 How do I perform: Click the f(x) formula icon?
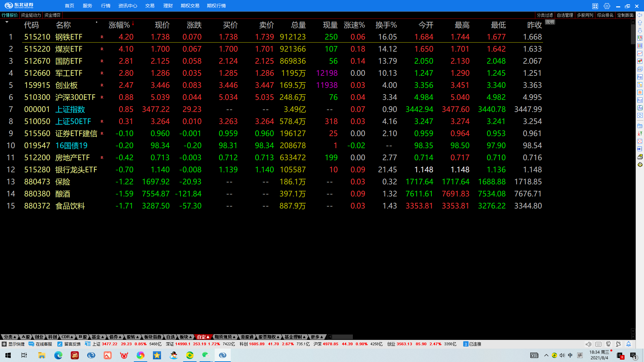(x=640, y=108)
